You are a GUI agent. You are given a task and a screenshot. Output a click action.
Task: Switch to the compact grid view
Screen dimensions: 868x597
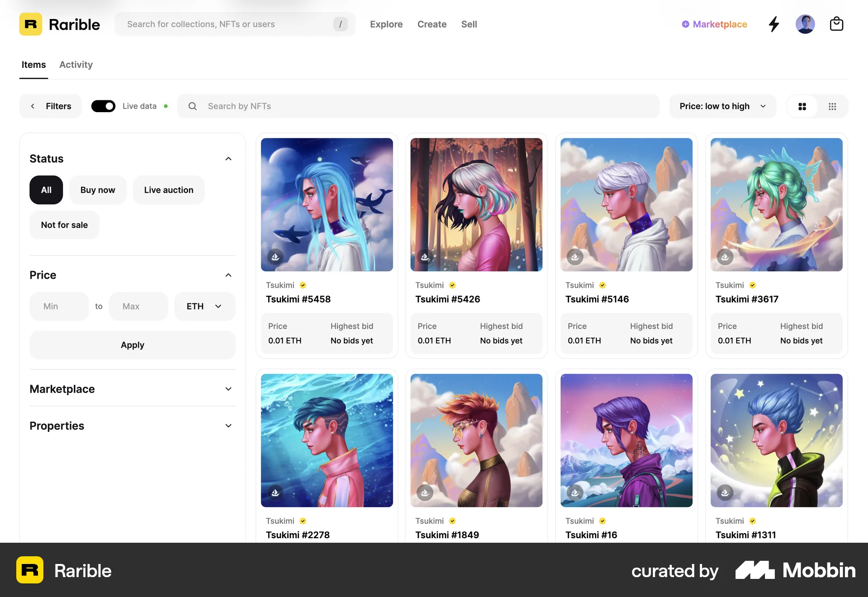click(832, 106)
